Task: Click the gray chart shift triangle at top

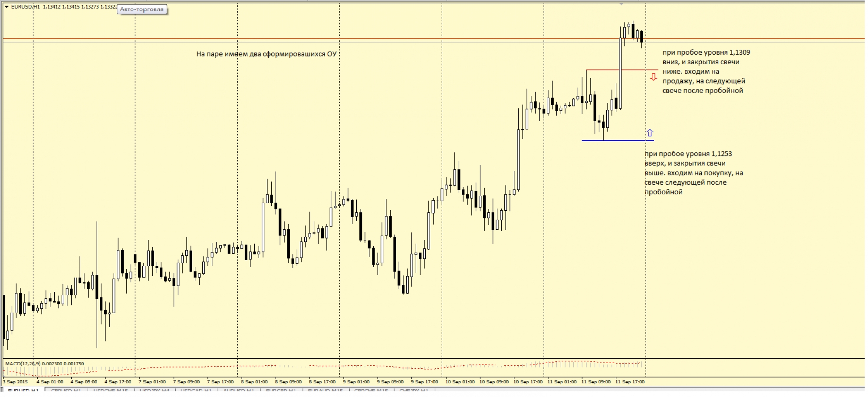Action: (x=621, y=4)
